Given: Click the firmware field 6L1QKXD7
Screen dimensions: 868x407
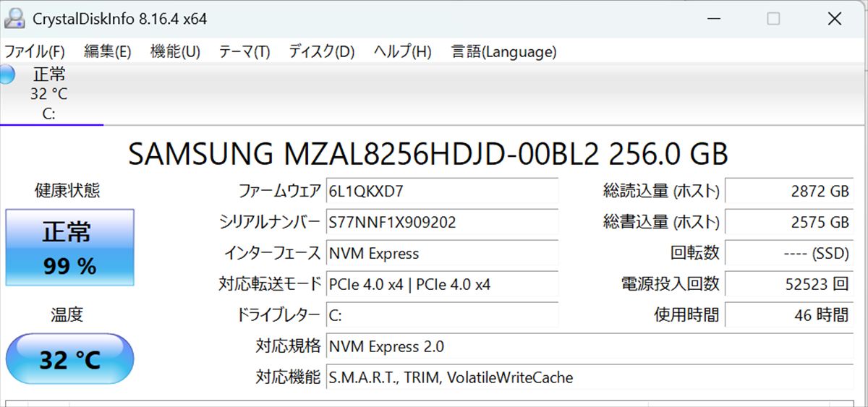Looking at the screenshot, I should 442,192.
